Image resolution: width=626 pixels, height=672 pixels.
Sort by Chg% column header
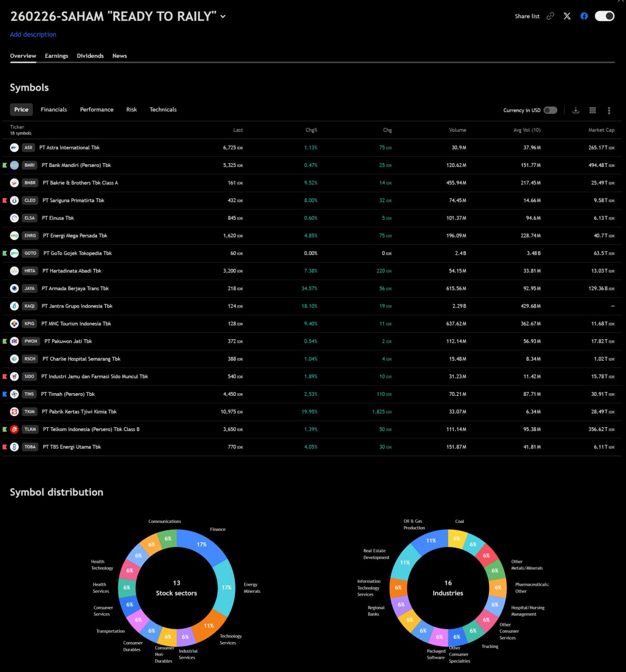311,130
